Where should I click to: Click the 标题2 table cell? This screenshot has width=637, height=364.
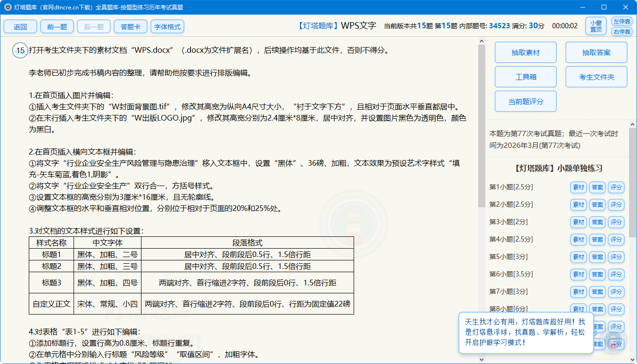pos(51,266)
